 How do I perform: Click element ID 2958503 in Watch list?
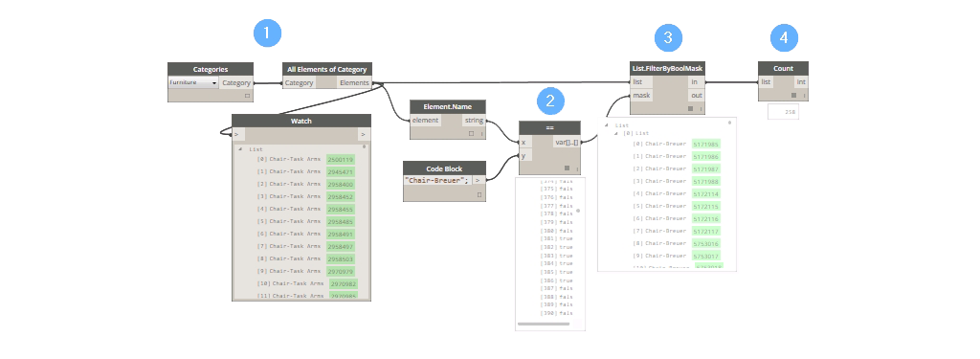point(341,258)
